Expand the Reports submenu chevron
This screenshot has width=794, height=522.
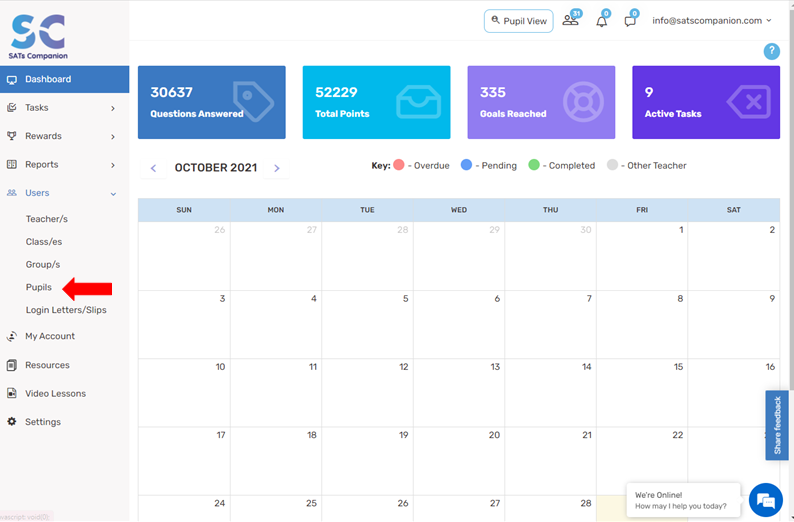pyautogui.click(x=113, y=165)
